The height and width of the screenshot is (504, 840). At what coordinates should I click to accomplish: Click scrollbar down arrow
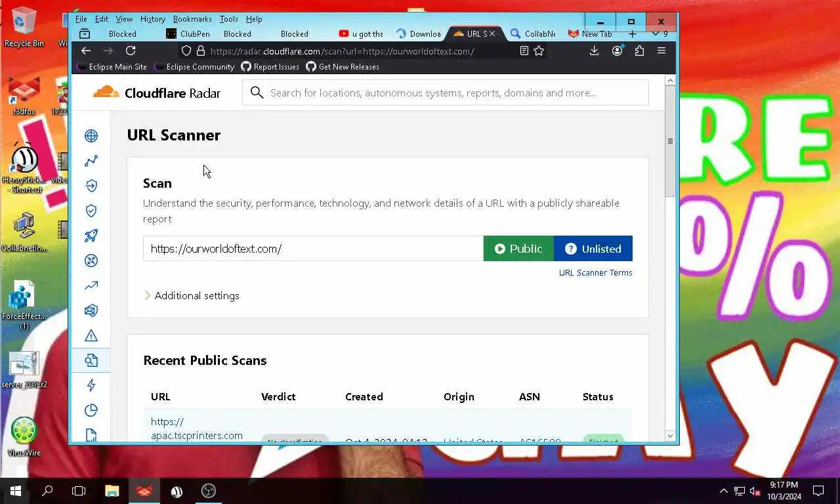670,436
